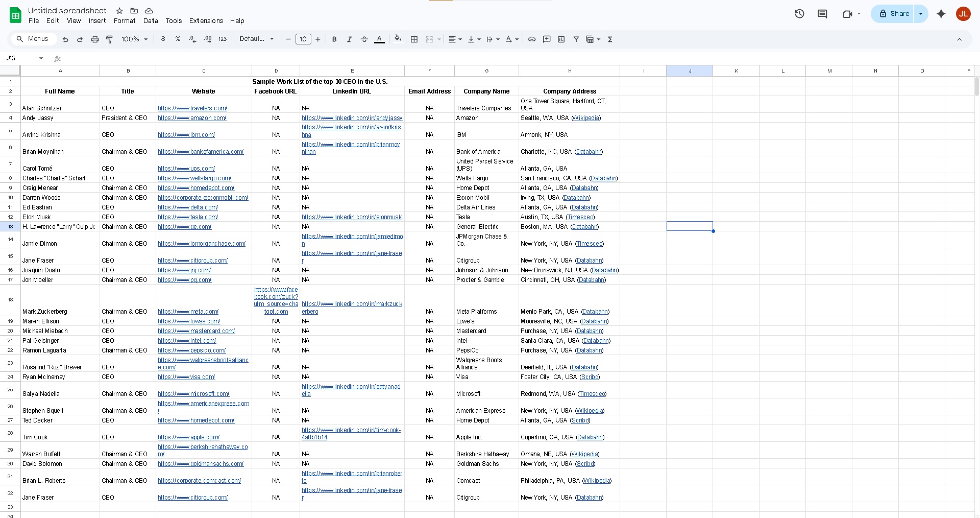Open the comments history icon
The height and width of the screenshot is (518, 980).
click(x=822, y=14)
